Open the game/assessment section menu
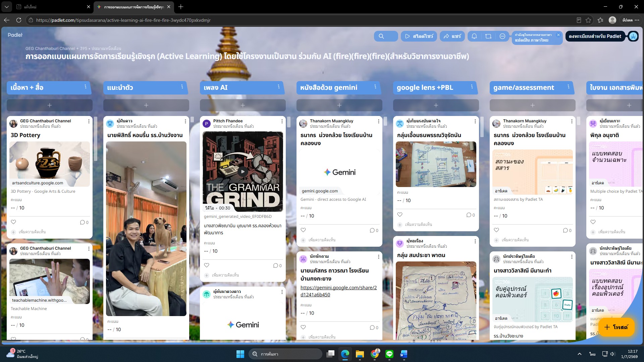Screen dimensions: 644x362 (569, 87)
